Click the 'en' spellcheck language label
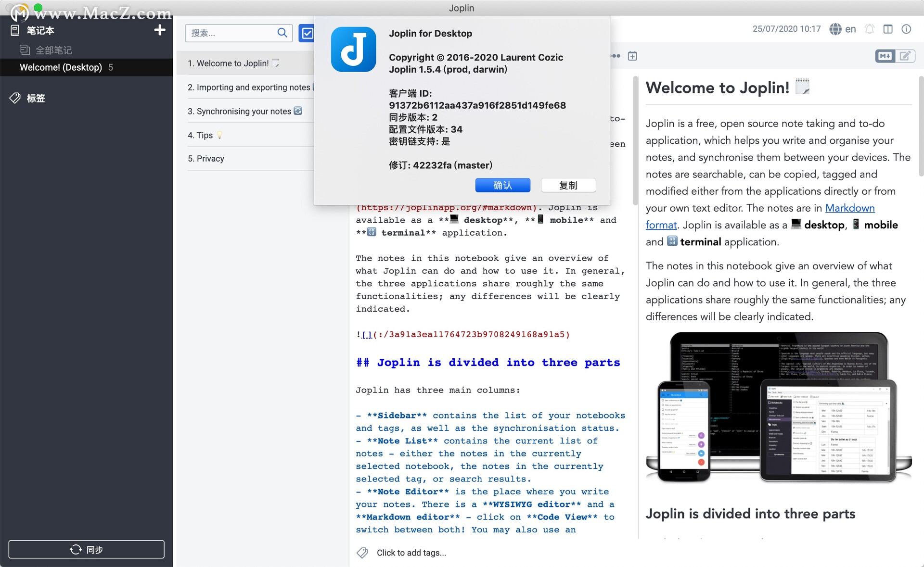This screenshot has height=567, width=924. tap(850, 29)
